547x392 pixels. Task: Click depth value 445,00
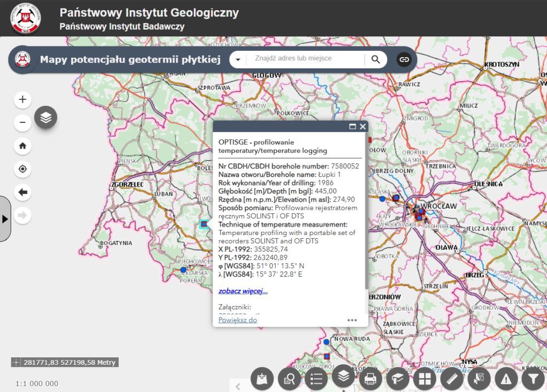pos(326,191)
